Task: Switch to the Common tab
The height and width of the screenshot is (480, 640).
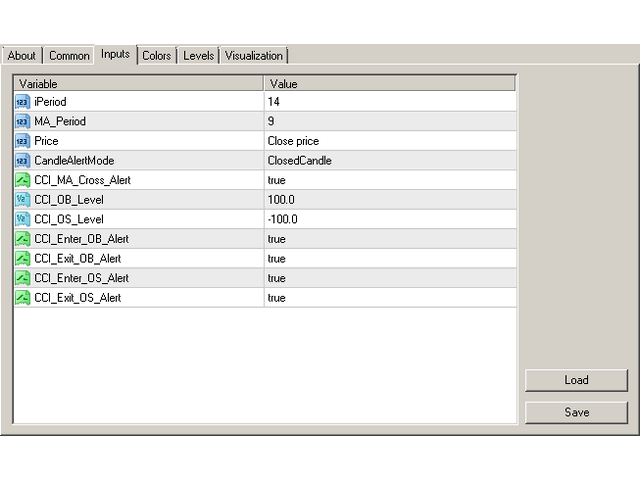Action: 69,56
